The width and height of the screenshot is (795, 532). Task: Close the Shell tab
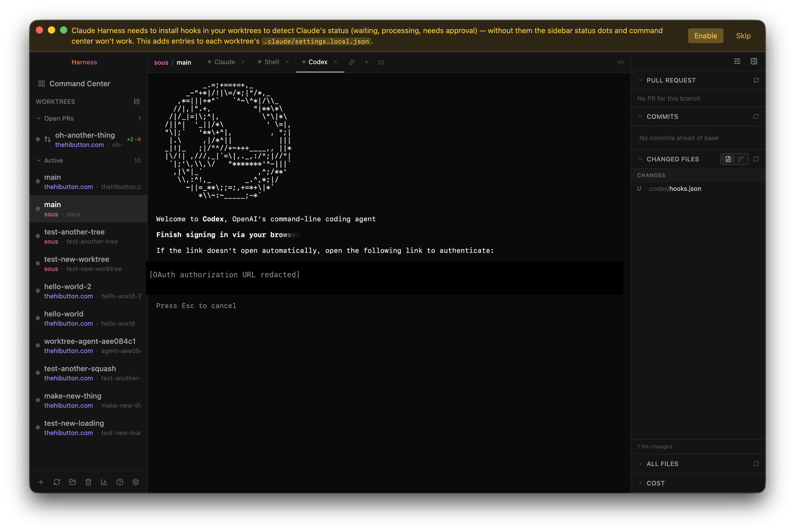click(287, 62)
